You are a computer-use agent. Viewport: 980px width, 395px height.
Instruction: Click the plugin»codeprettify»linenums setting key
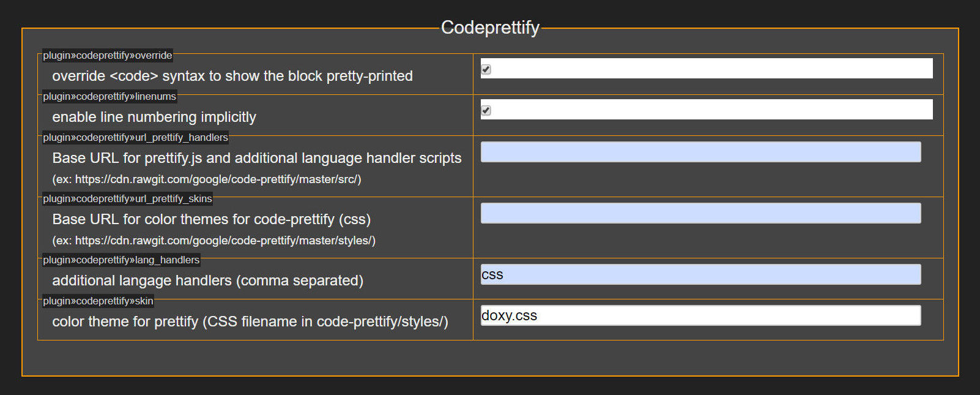tap(110, 97)
